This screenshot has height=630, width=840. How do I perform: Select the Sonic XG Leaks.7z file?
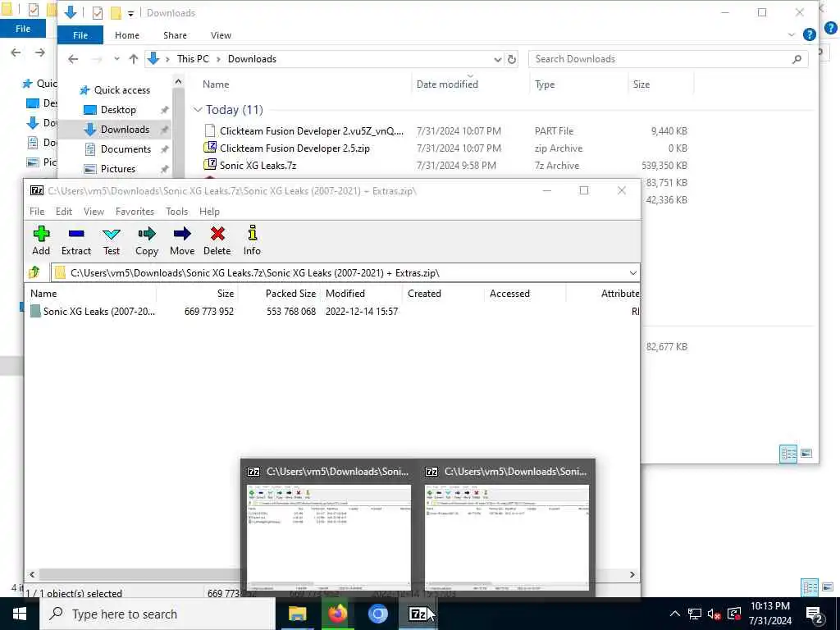[258, 166]
